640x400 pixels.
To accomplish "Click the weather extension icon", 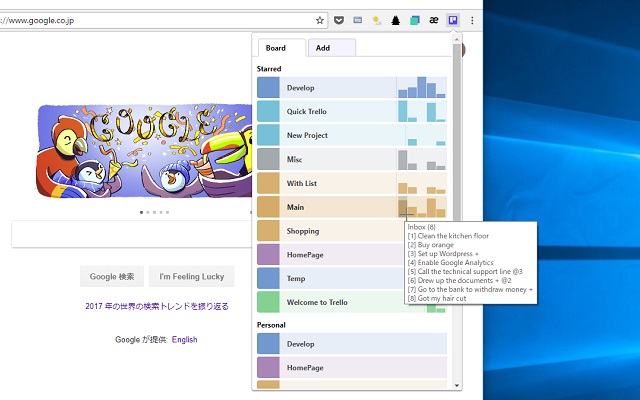I will 376,20.
